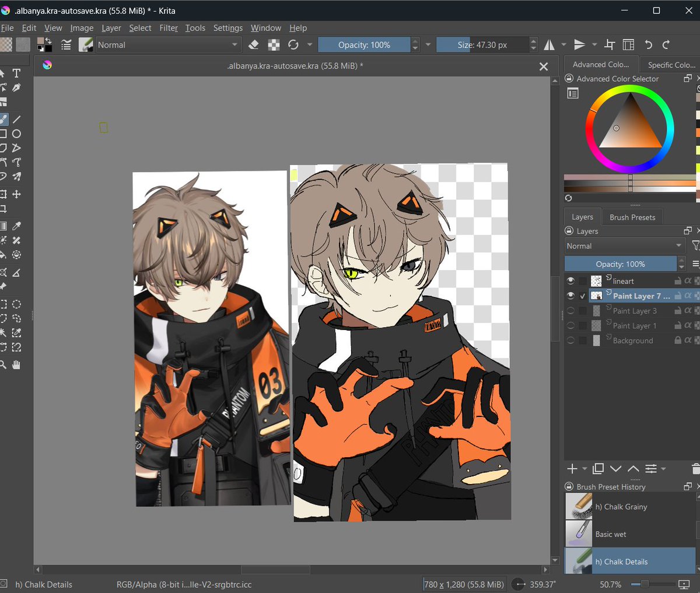Switch to the Brush Presets tab

(x=632, y=217)
